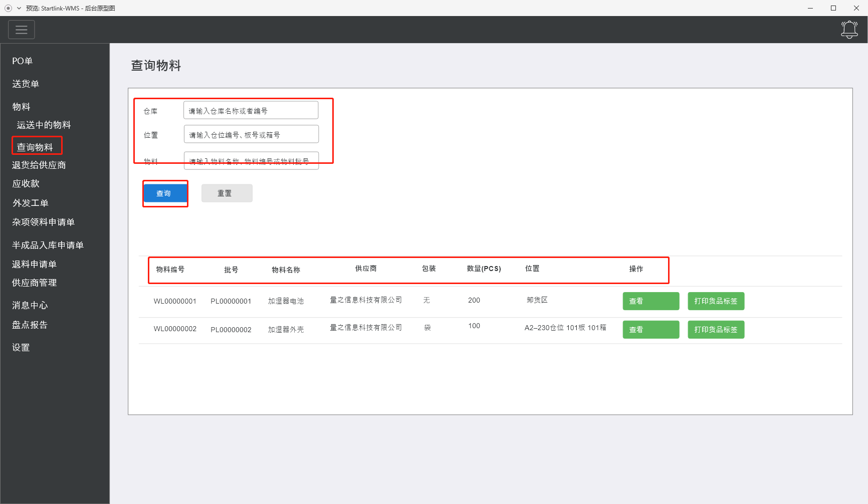Viewport: 868px width, 504px height.
Task: Click material name 加湿器电池
Action: coord(286,301)
